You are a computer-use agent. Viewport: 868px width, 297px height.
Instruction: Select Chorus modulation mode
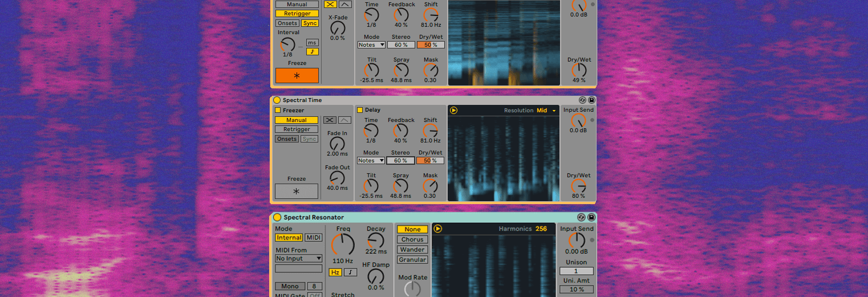coord(412,240)
